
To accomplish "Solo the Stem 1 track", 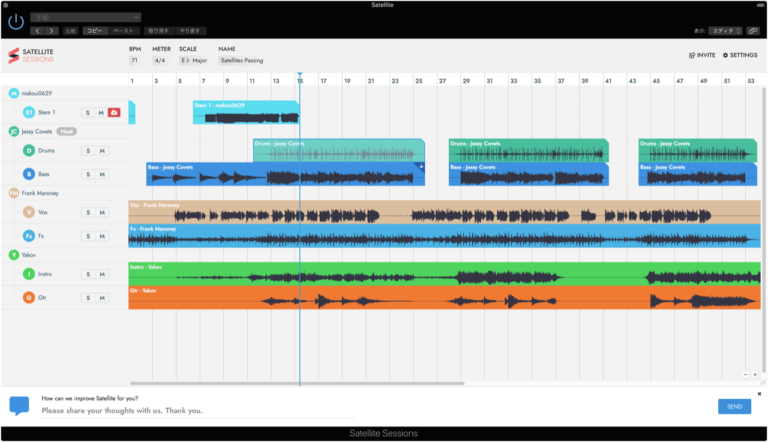I will point(88,113).
